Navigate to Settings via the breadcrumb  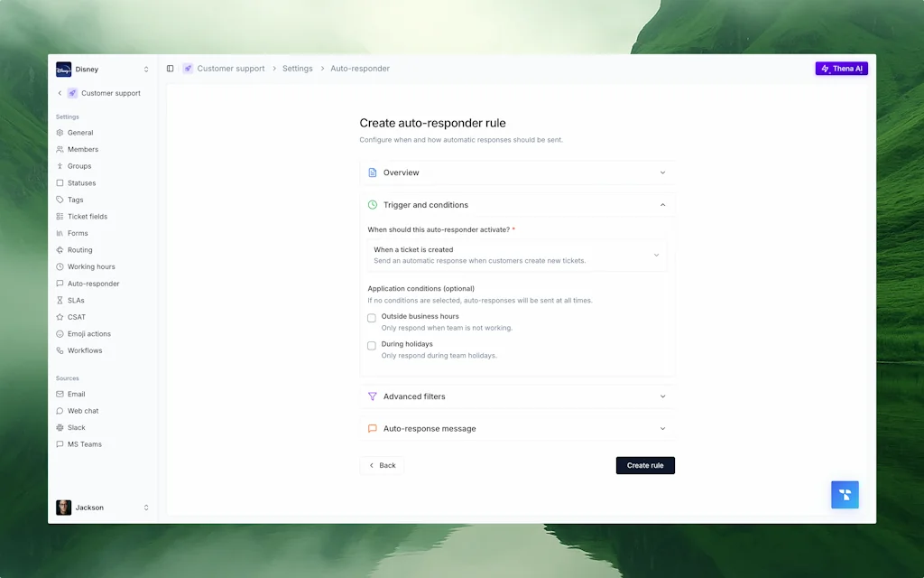298,68
